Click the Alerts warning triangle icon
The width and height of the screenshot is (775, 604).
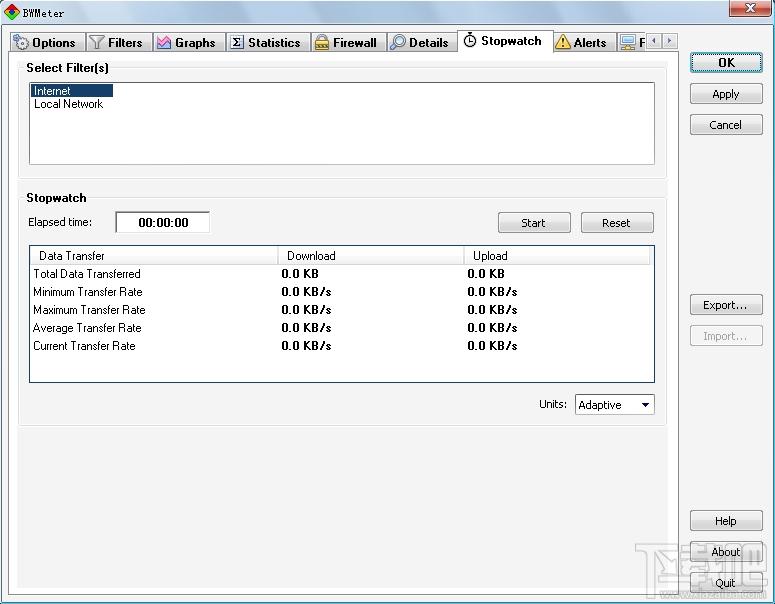tap(562, 43)
